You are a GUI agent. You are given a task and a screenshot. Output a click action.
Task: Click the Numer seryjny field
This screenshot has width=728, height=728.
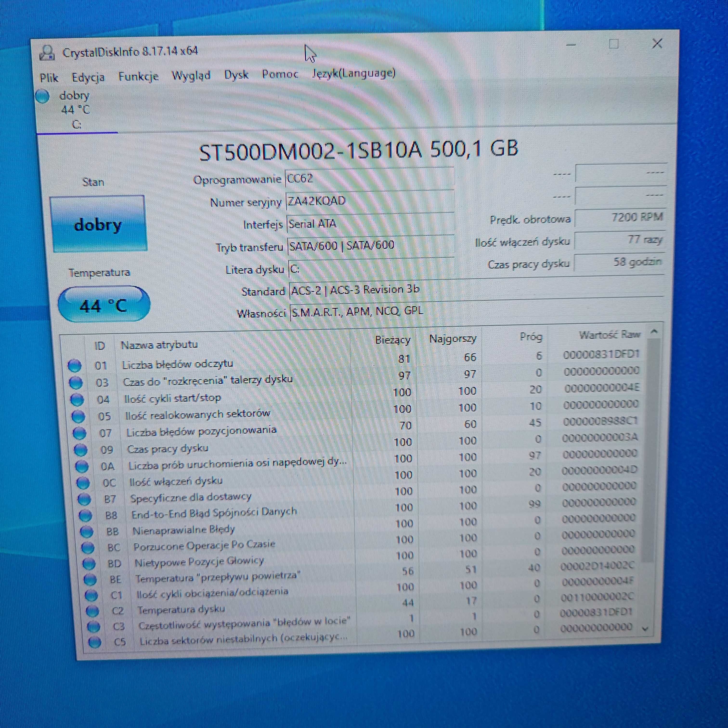[x=370, y=201]
